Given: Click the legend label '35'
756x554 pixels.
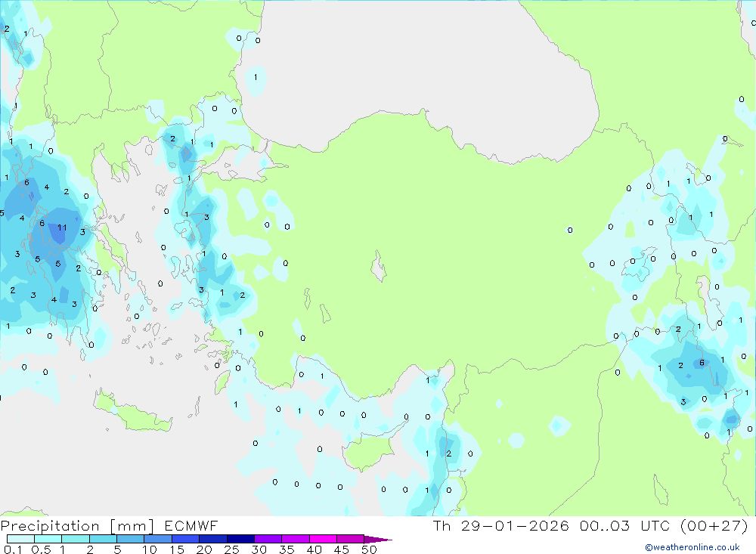Looking at the screenshot, I should (x=287, y=549).
